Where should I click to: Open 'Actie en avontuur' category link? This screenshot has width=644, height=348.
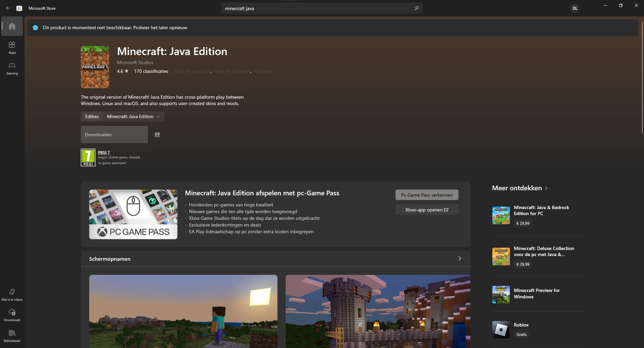(x=192, y=71)
